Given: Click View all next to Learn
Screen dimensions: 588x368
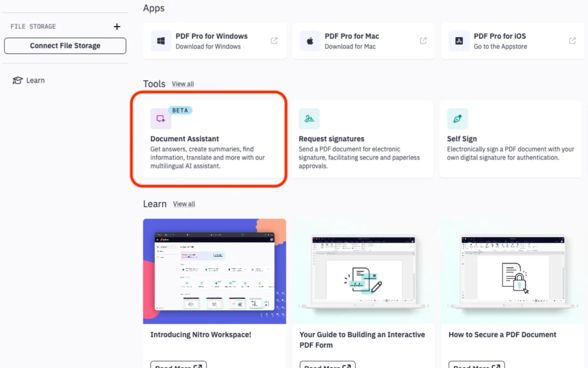Looking at the screenshot, I should tap(184, 204).
